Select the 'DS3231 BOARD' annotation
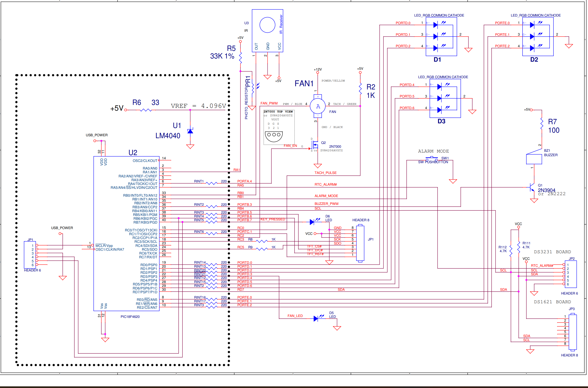Image resolution: width=588 pixels, height=388 pixels. coord(552,252)
